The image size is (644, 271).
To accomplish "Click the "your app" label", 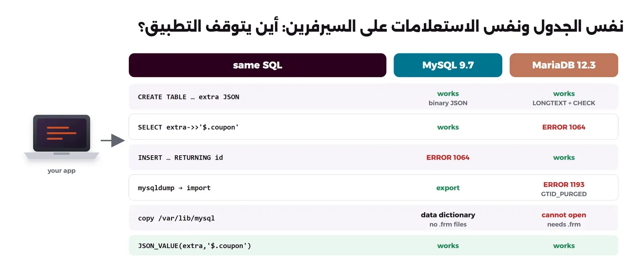I will point(62,170).
